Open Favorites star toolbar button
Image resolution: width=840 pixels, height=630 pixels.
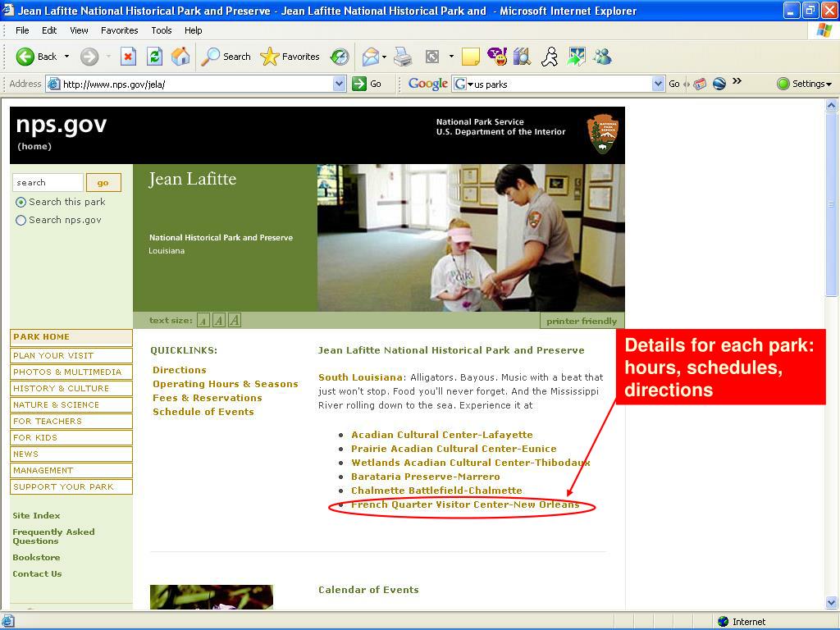(x=290, y=57)
